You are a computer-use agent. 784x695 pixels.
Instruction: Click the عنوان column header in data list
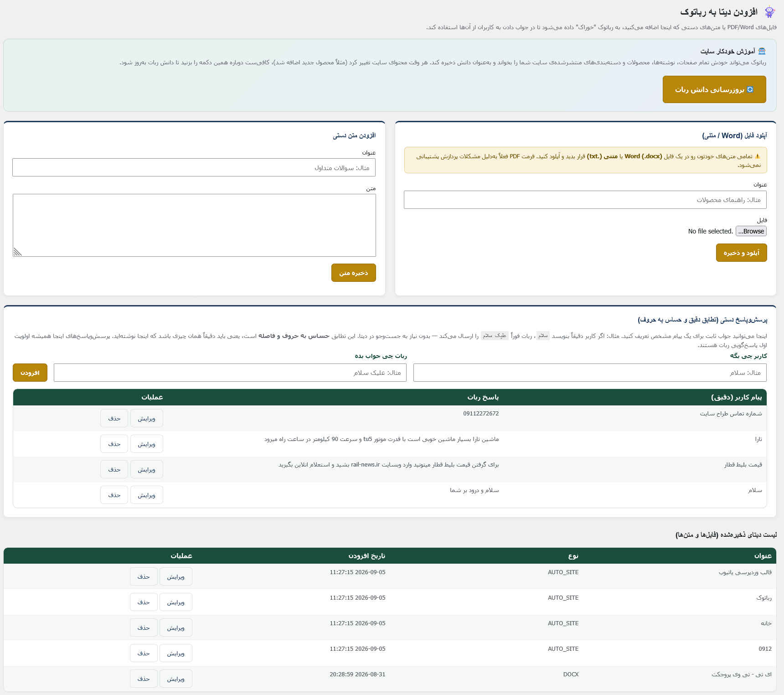coord(763,555)
